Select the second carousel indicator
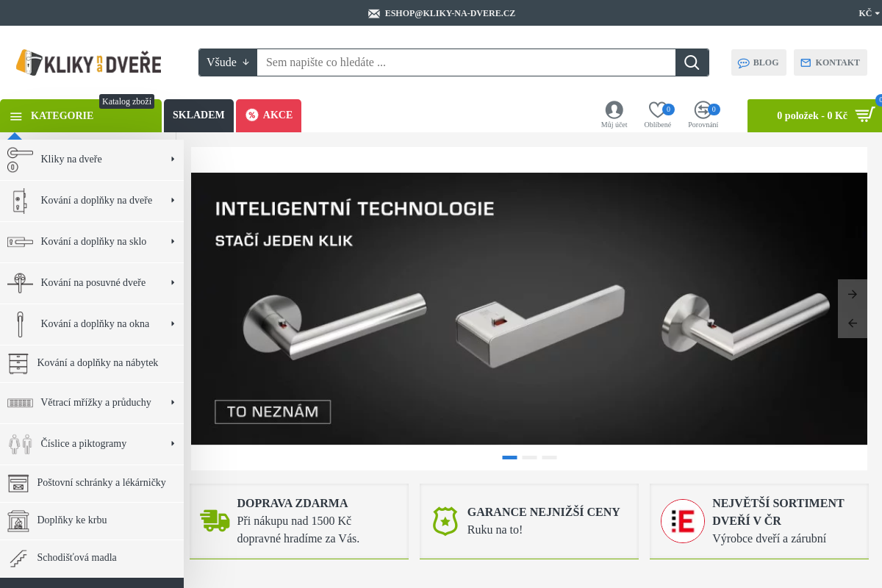 529,457
